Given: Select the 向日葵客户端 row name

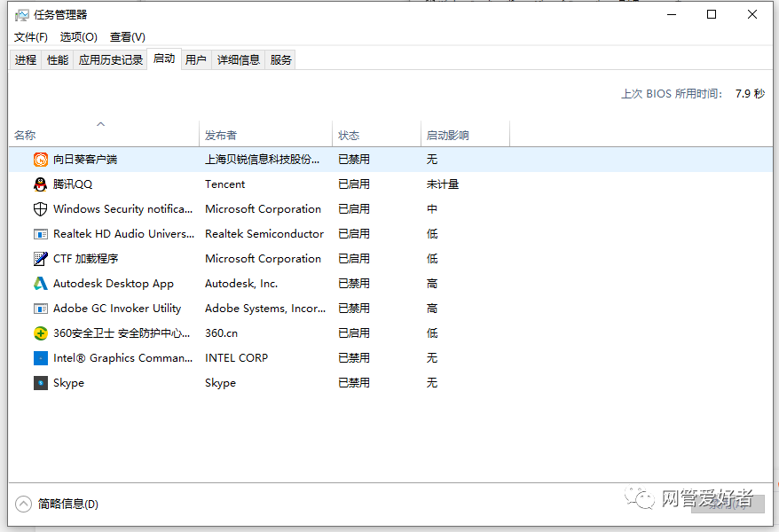Looking at the screenshot, I should [85, 160].
